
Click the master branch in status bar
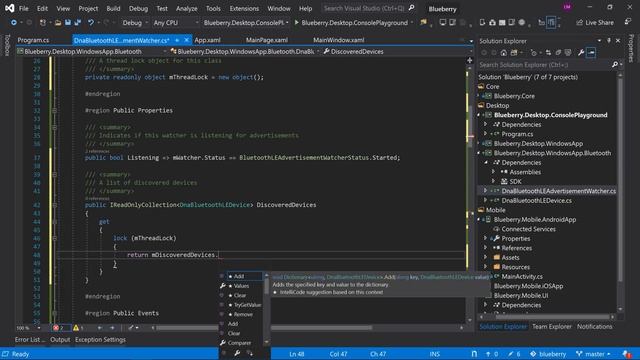tap(594, 354)
